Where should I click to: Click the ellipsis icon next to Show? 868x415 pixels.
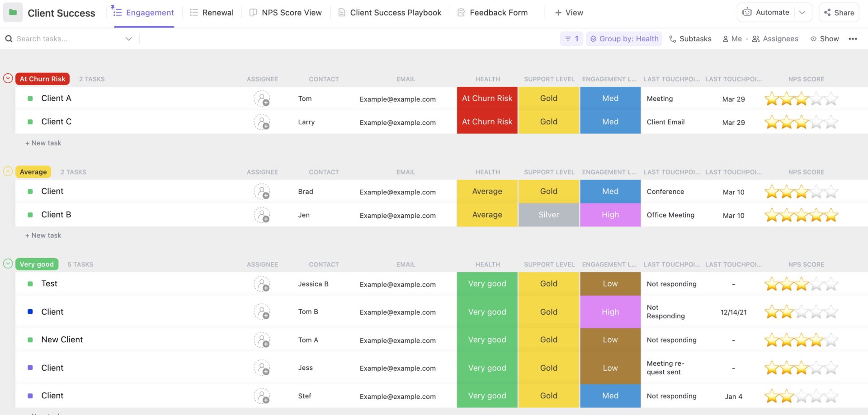coord(854,38)
